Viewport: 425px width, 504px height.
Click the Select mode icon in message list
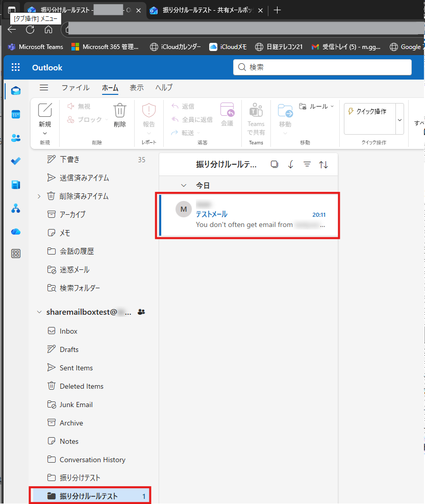pyautogui.click(x=274, y=164)
